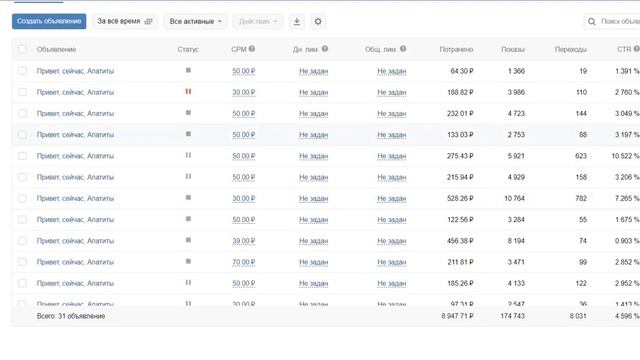This screenshot has width=640, height=360.
Task: Open ad Привет, сейчас, Апатиты with 8 194 impressions
Action: 75,241
